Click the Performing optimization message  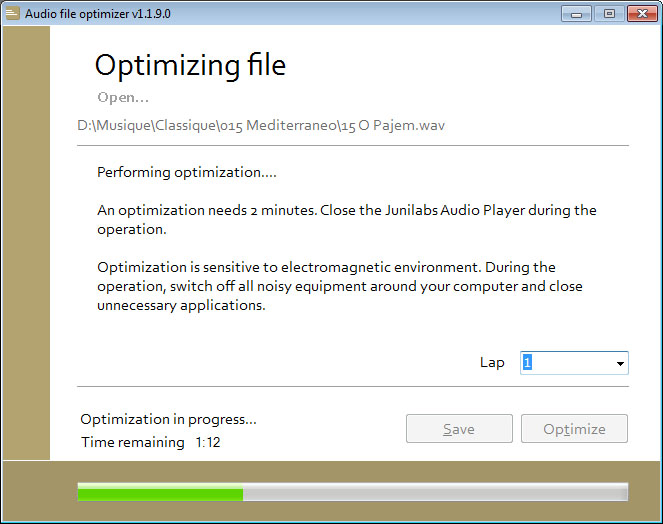pos(186,173)
